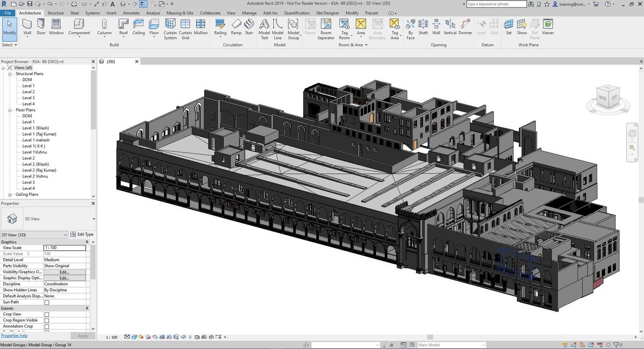Image resolution: width=644 pixels, height=349 pixels.
Task: Pick the Window tool
Action: (x=56, y=28)
